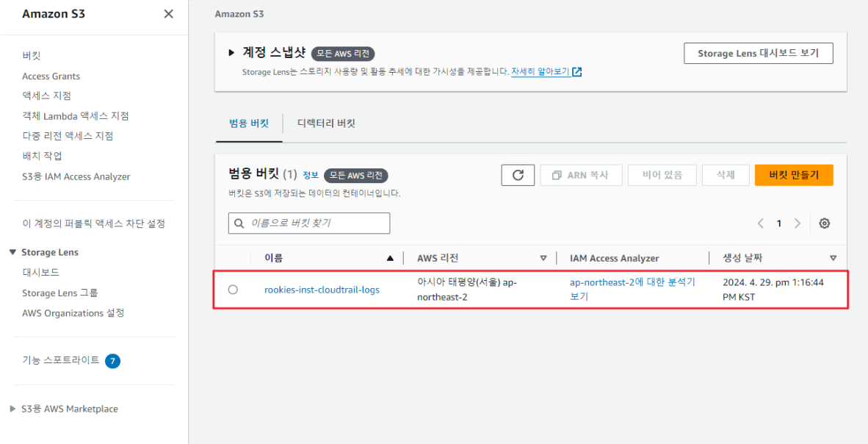Click the 아시아 태평양(서울) ap-northeast-2 cell
Screen dimensions: 868x444
tap(466, 290)
